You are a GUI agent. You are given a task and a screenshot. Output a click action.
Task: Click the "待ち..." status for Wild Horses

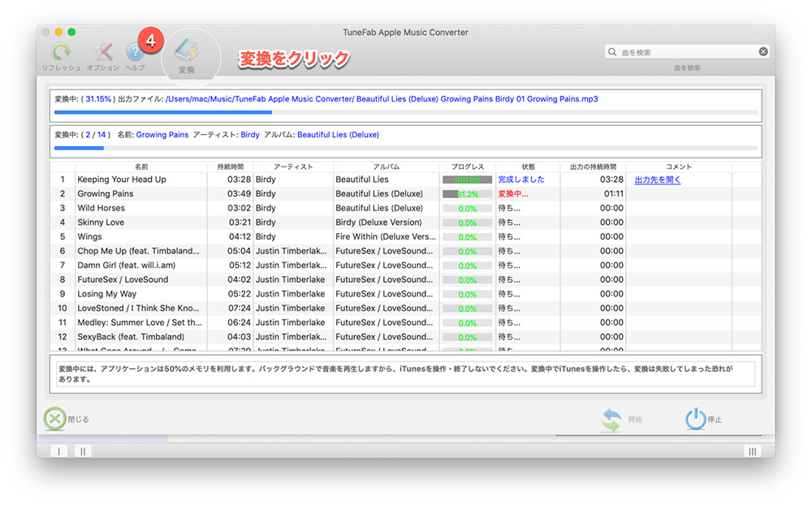pos(509,208)
